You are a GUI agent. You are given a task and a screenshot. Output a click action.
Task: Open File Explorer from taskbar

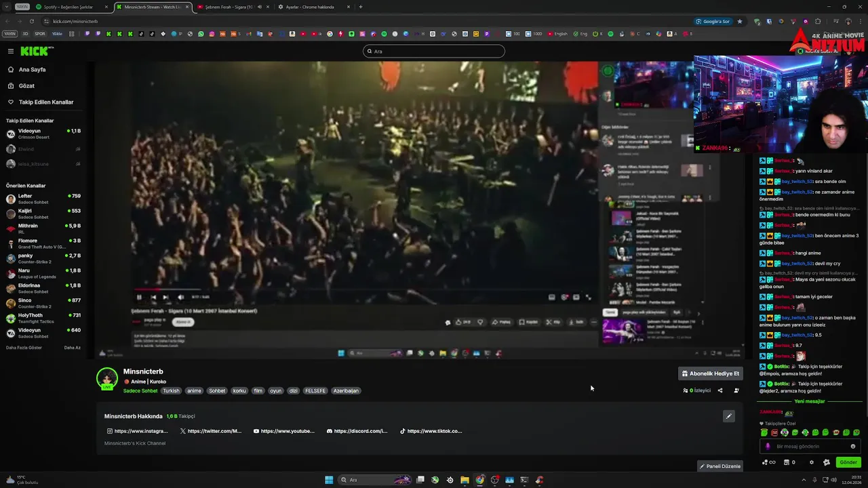coord(465,480)
